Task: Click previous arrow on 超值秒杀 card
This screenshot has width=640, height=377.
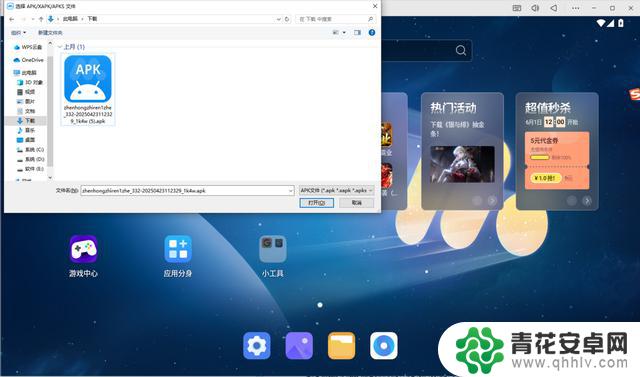Action: click(x=572, y=201)
